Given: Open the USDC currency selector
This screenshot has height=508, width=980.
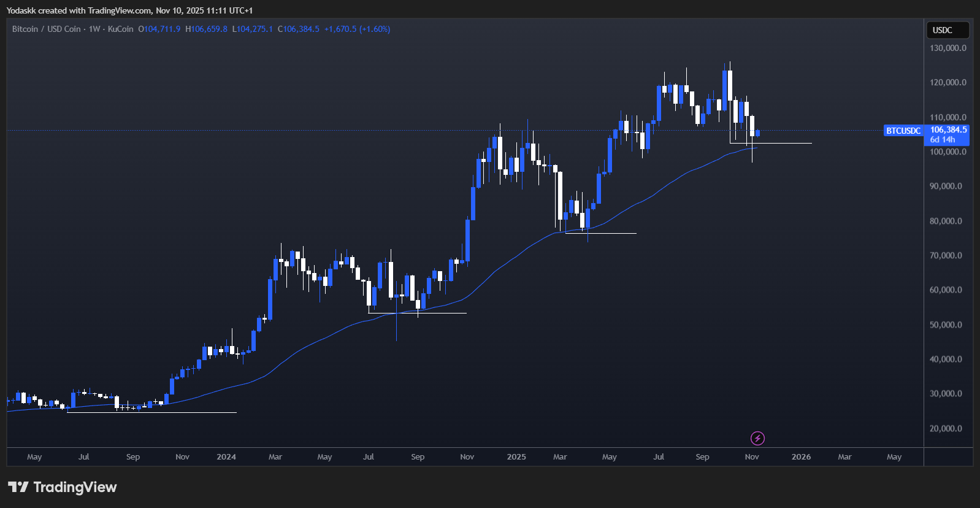Looking at the screenshot, I should pyautogui.click(x=947, y=30).
